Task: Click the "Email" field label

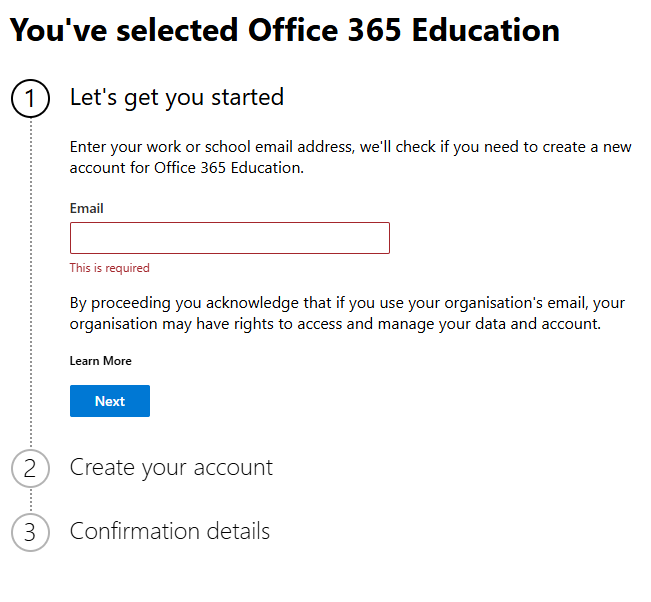Action: pyautogui.click(x=87, y=209)
